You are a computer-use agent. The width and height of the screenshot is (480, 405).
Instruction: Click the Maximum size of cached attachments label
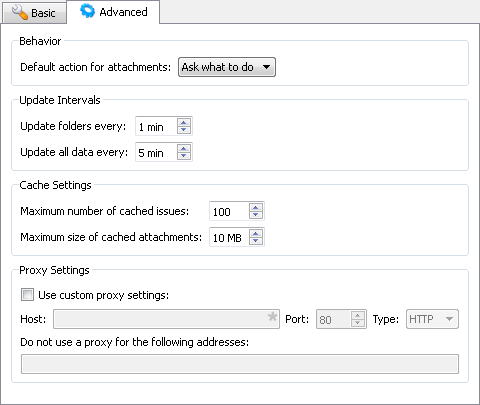click(x=111, y=237)
